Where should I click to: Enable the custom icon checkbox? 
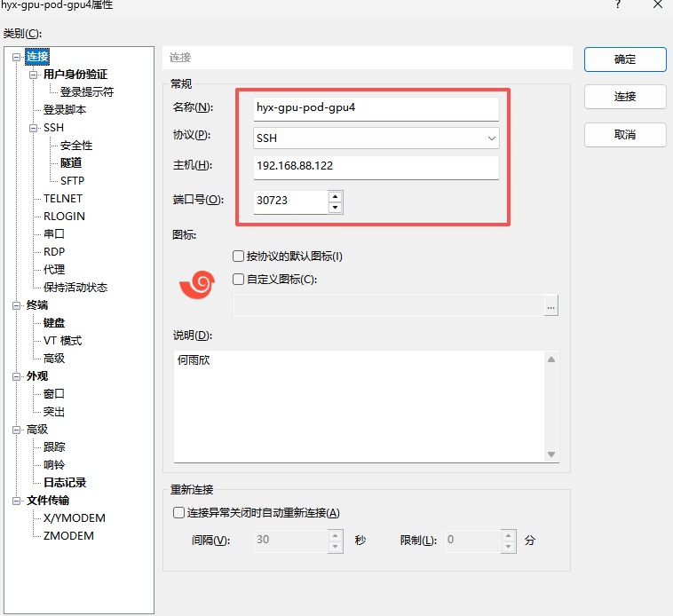pos(238,280)
